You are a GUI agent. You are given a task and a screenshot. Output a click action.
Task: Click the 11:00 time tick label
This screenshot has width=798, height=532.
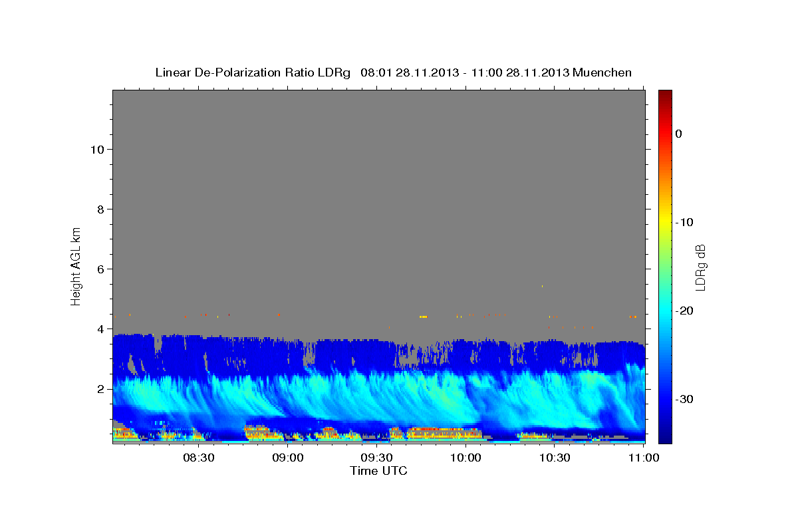pos(643,458)
